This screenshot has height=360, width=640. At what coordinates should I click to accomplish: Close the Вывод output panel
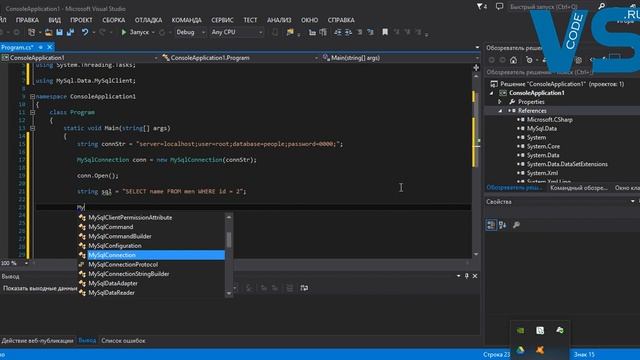(x=475, y=276)
